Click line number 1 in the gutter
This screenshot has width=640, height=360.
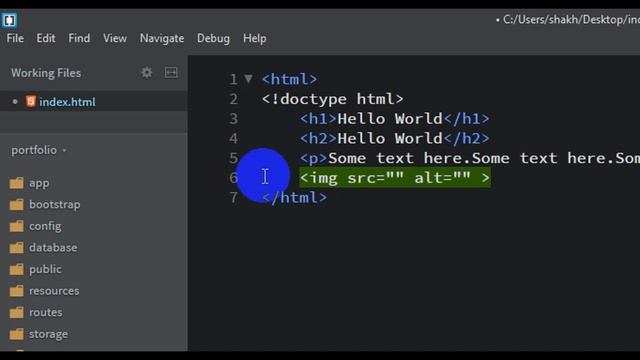click(x=233, y=79)
